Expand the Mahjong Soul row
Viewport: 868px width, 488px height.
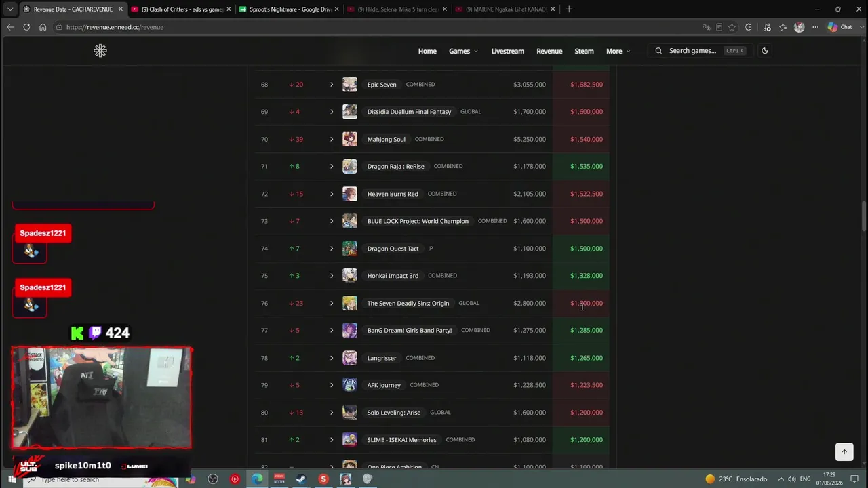coord(332,139)
